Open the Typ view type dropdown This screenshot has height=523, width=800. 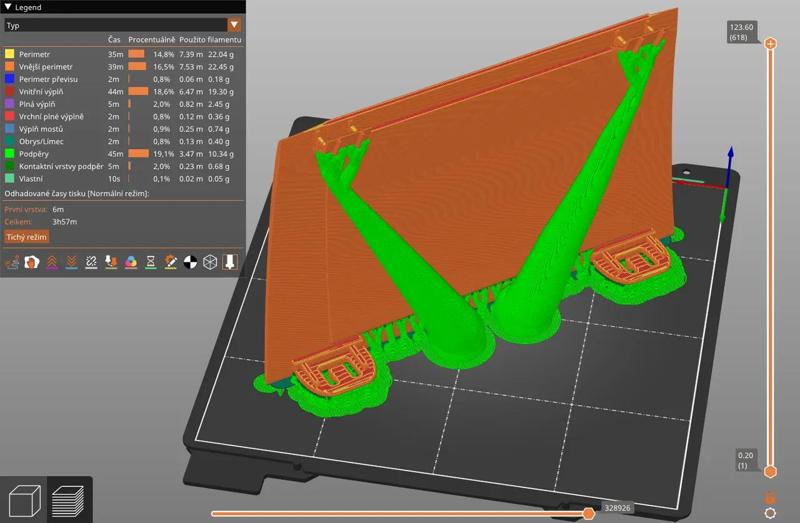122,25
